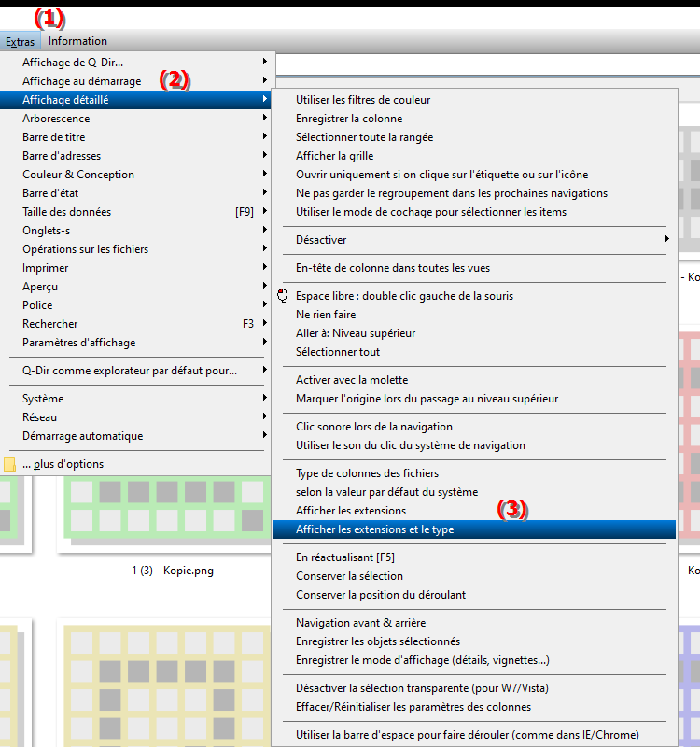The height and width of the screenshot is (747, 700).
Task: Select Ne rien faire option
Action: (474, 315)
